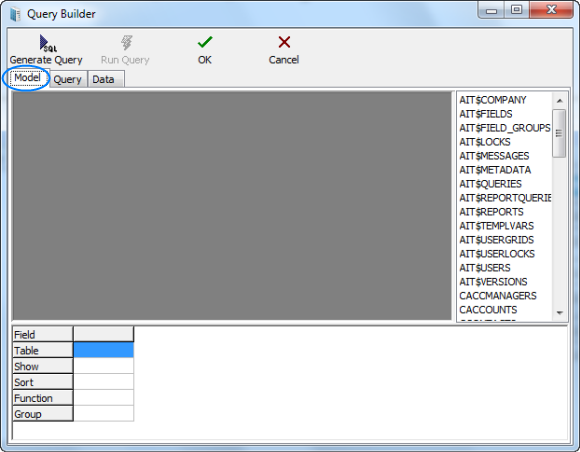The width and height of the screenshot is (580, 452).
Task: Switch to the Query tab
Action: pyautogui.click(x=67, y=79)
